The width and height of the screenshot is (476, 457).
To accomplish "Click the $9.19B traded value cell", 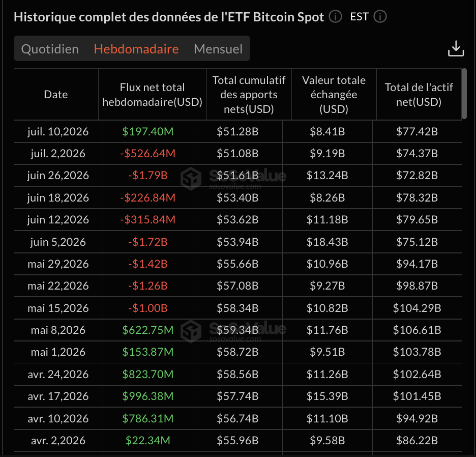I will click(328, 154).
